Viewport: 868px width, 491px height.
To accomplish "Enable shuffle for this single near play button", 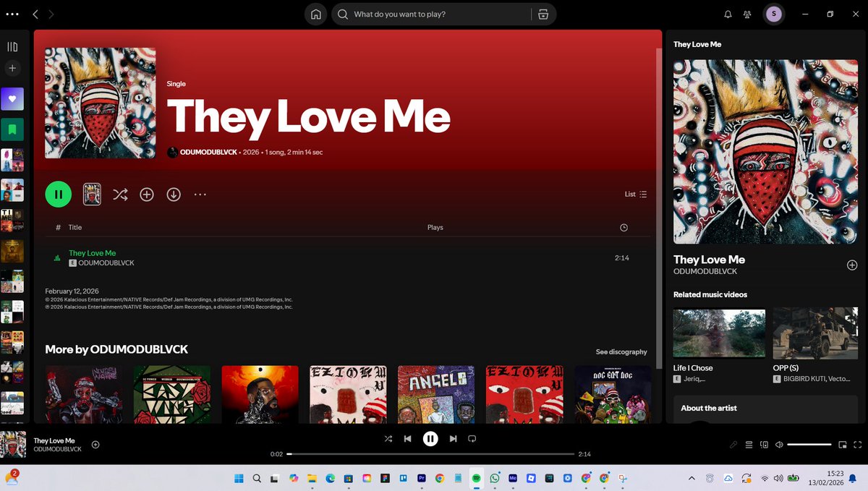I will (x=120, y=194).
